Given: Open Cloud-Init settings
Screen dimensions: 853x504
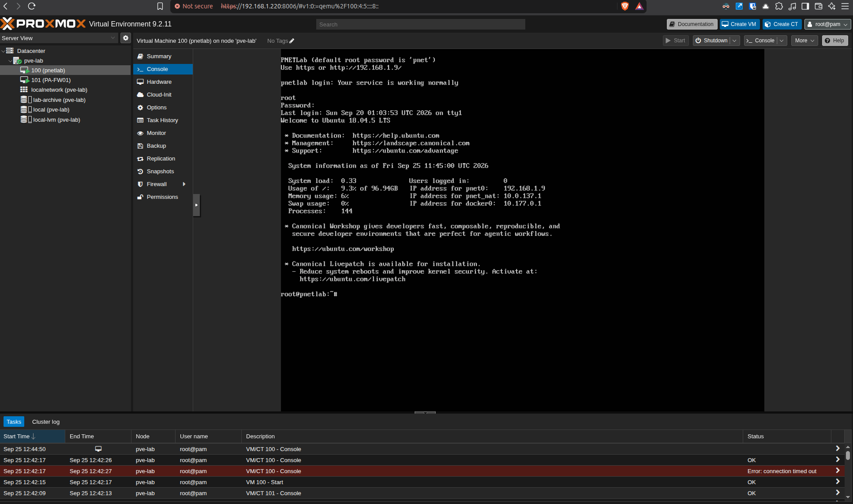Looking at the screenshot, I should [x=163, y=95].
